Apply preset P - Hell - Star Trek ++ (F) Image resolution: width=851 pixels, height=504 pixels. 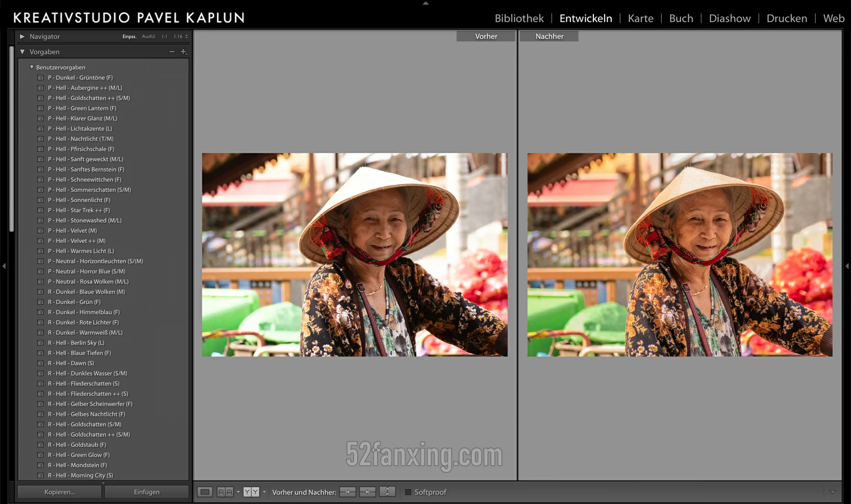pyautogui.click(x=79, y=210)
